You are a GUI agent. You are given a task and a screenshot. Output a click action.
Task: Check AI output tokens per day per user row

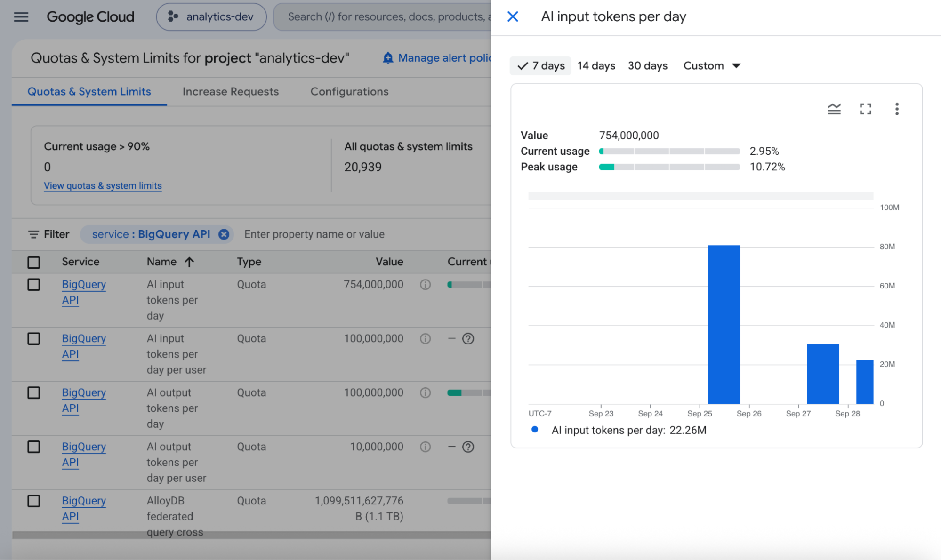point(34,447)
